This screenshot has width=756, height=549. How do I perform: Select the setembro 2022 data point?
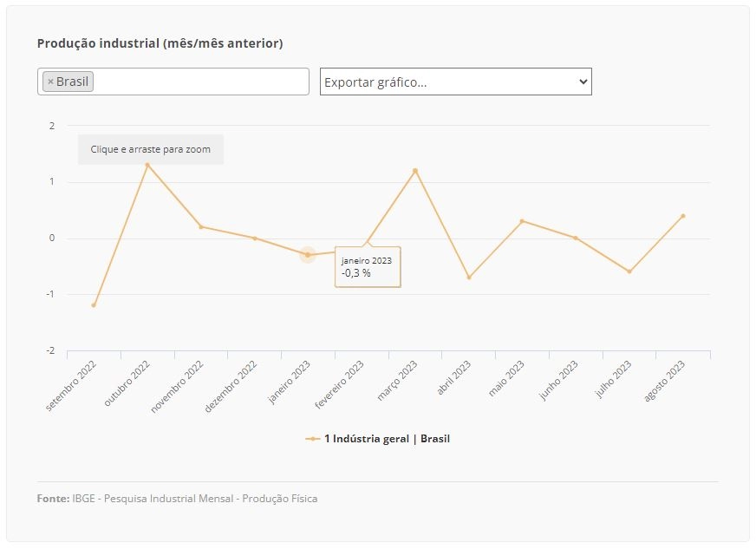coord(94,305)
